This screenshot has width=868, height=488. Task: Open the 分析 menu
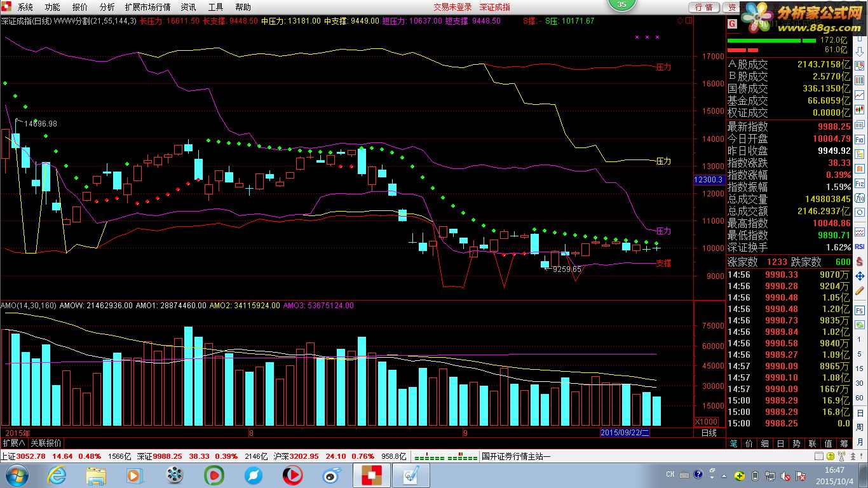tap(107, 7)
